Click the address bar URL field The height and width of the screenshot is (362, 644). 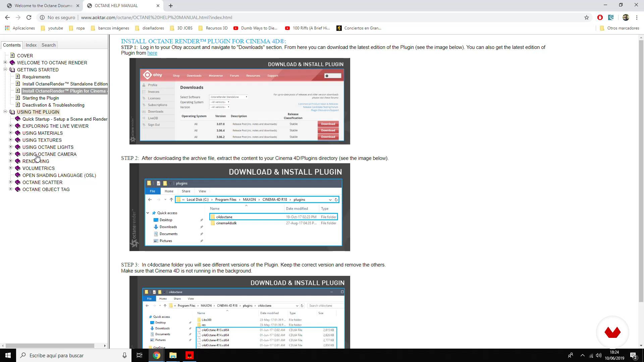pos(329,17)
